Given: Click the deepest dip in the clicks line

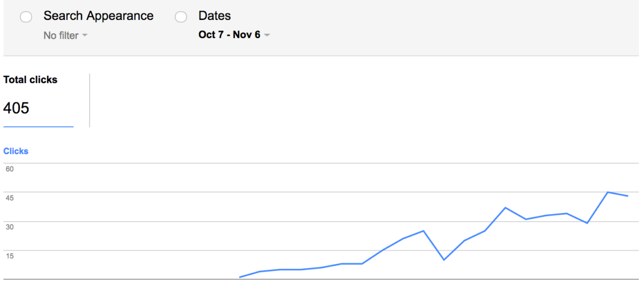Looking at the screenshot, I should click(x=444, y=260).
